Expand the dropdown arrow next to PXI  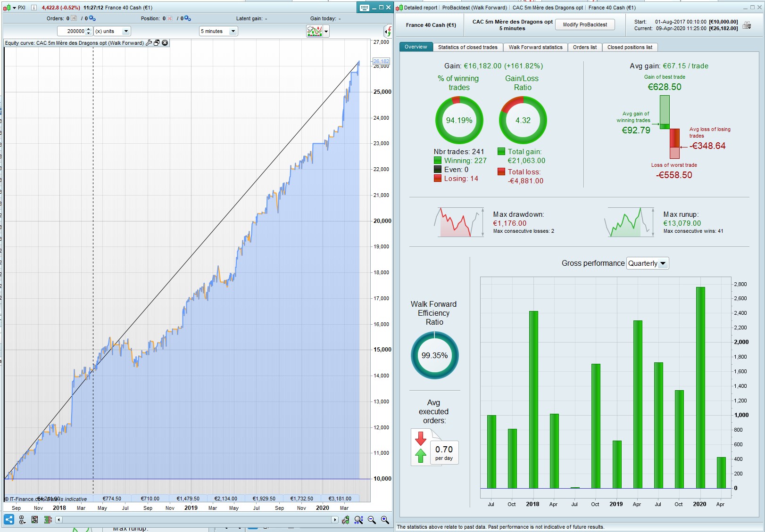point(14,8)
